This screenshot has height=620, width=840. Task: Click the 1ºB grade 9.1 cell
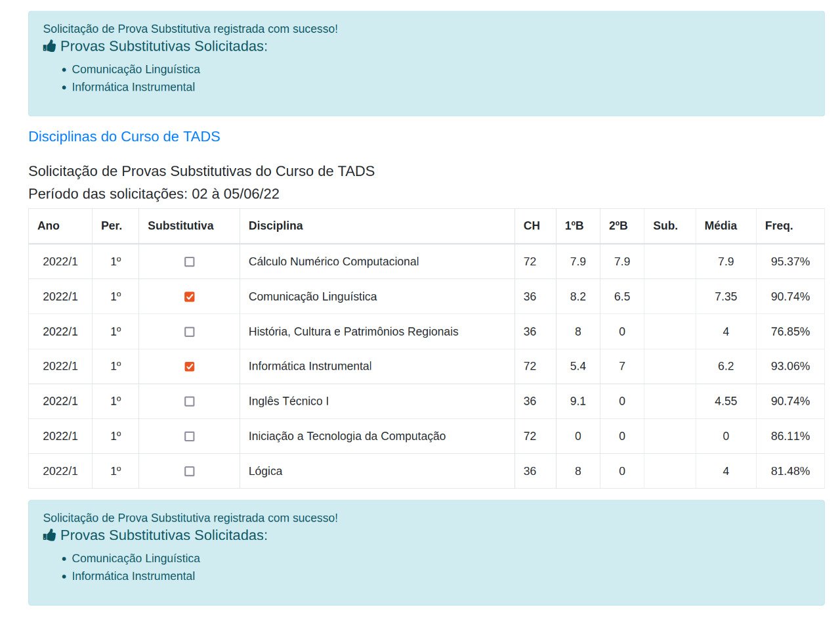577,401
